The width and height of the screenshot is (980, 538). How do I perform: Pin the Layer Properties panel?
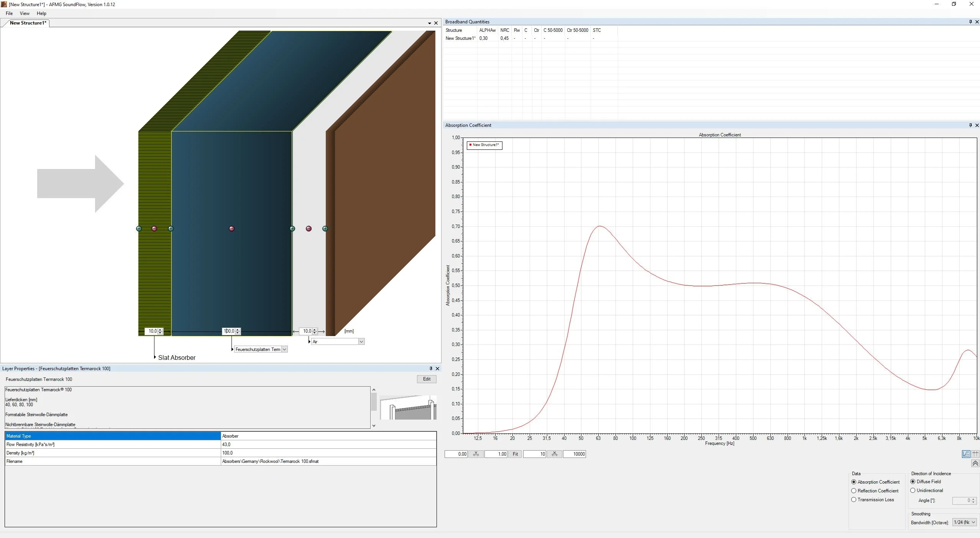tap(431, 369)
